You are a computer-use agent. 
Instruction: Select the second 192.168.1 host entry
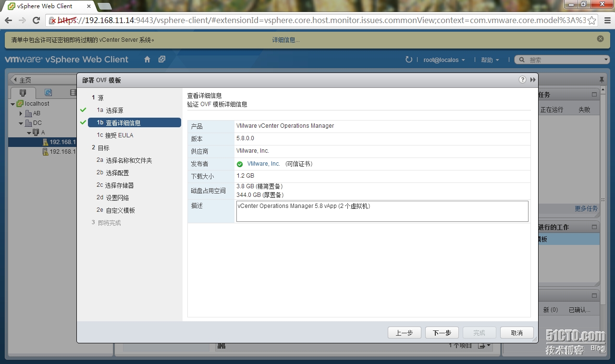59,152
